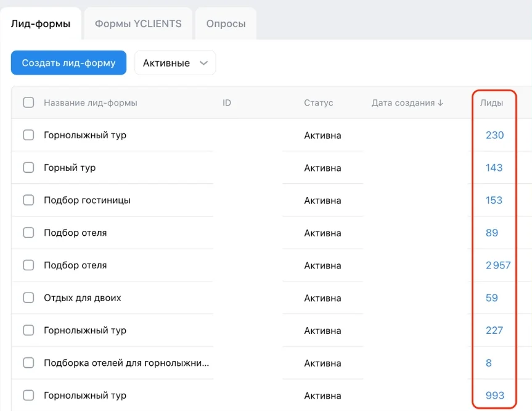The image size is (532, 411).
Task: Click the Создать лид-форму button
Action: (68, 63)
